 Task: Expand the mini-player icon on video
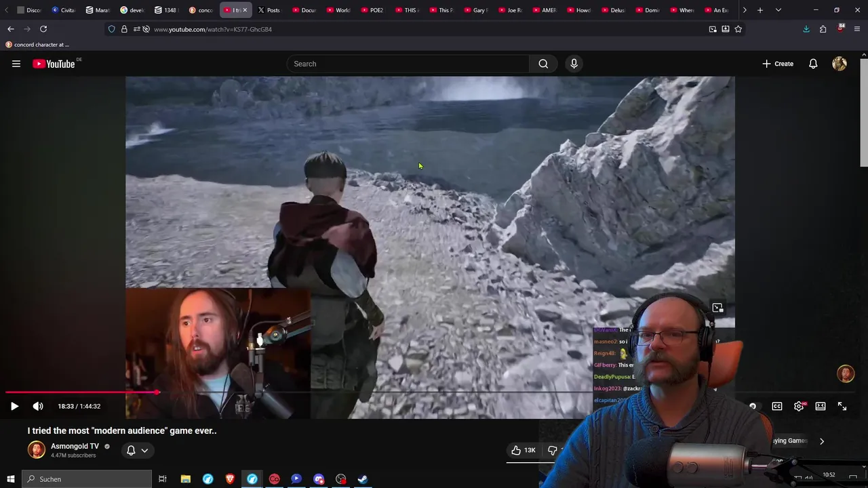click(x=717, y=308)
